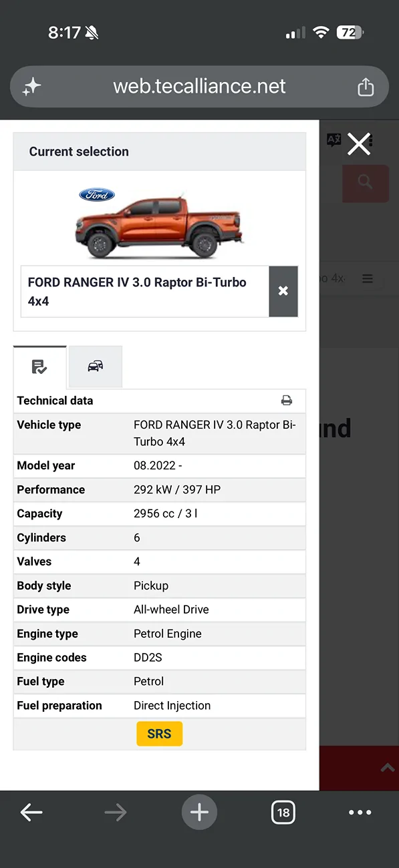Open the tab switcher showing 18

click(x=283, y=813)
